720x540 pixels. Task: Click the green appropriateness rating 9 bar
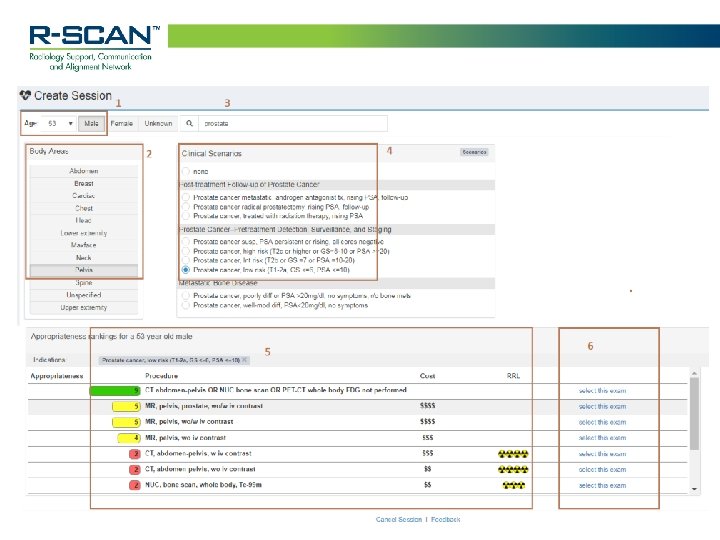click(114, 390)
